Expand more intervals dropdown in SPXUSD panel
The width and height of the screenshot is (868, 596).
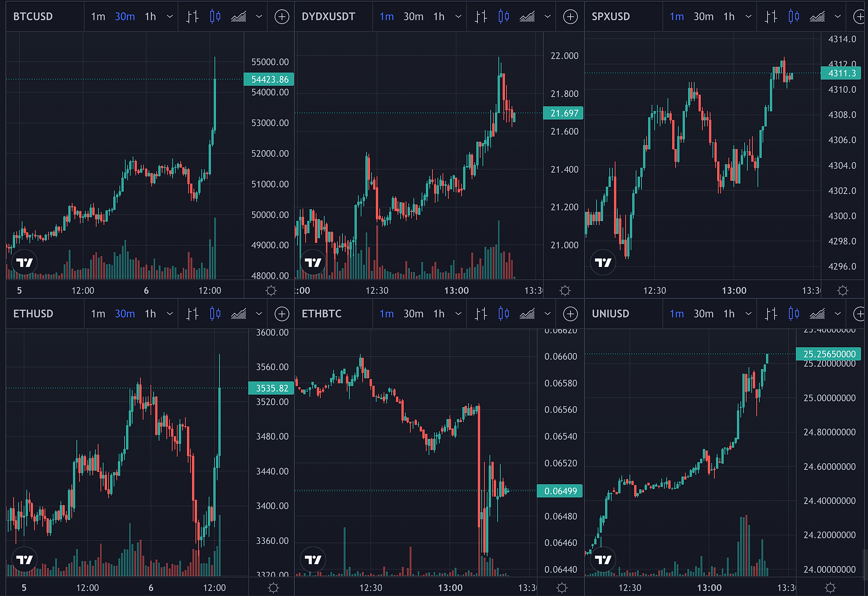click(x=749, y=17)
